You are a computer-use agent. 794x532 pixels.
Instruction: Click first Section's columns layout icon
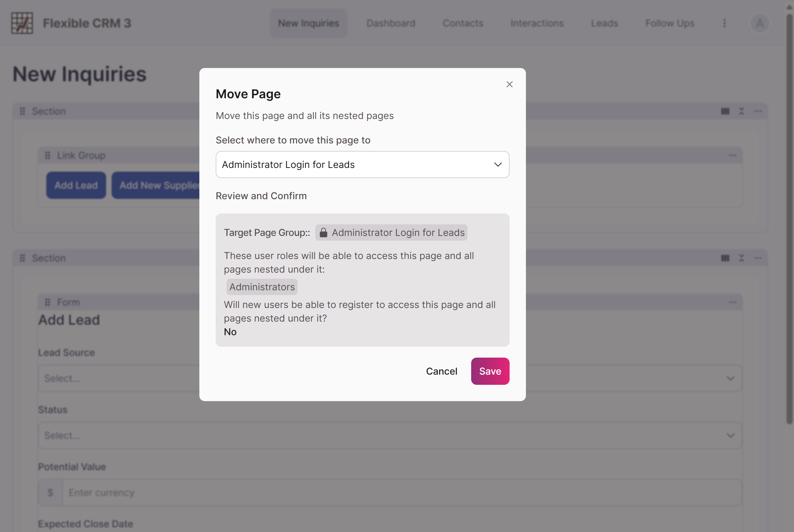(725, 111)
